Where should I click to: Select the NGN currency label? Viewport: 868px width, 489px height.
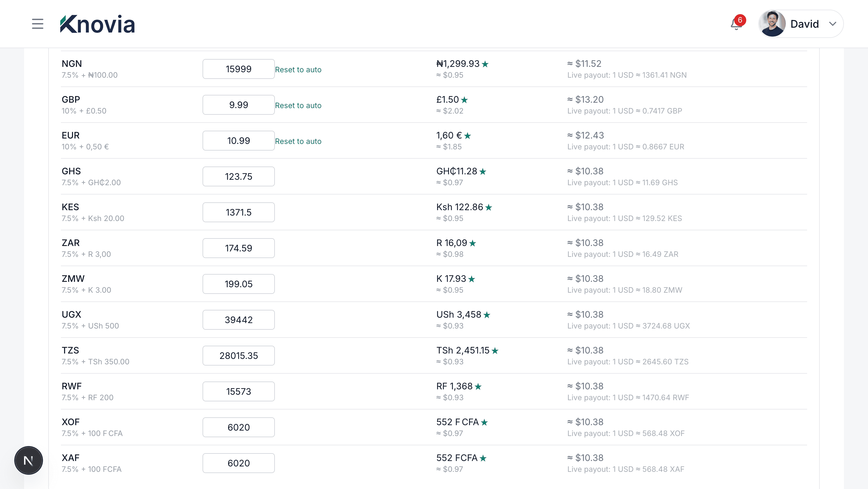click(x=72, y=64)
